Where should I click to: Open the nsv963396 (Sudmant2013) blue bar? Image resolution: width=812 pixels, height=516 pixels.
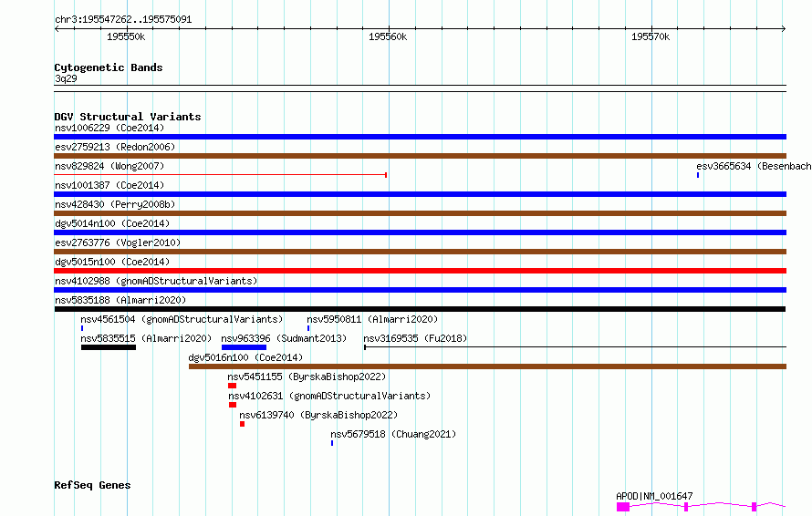(244, 347)
